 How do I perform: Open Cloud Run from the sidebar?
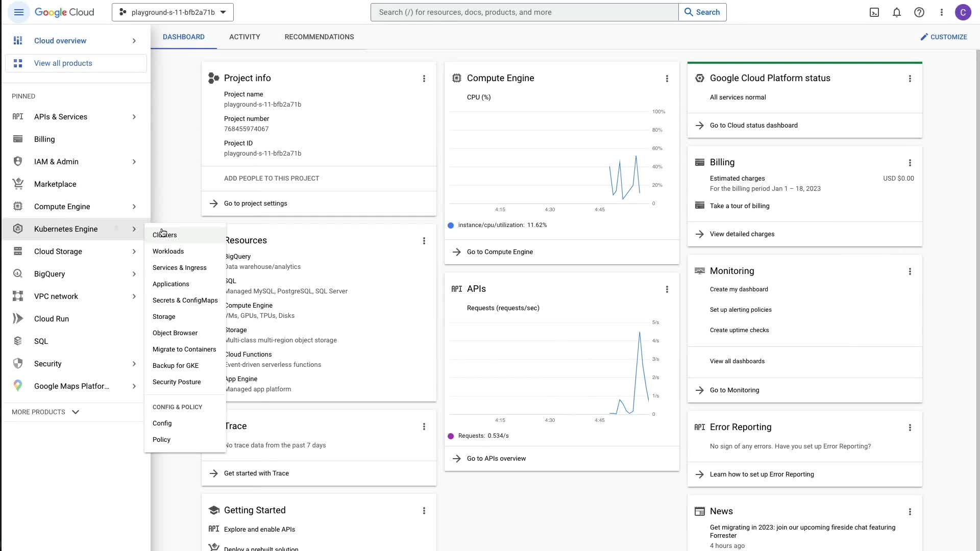click(x=52, y=319)
